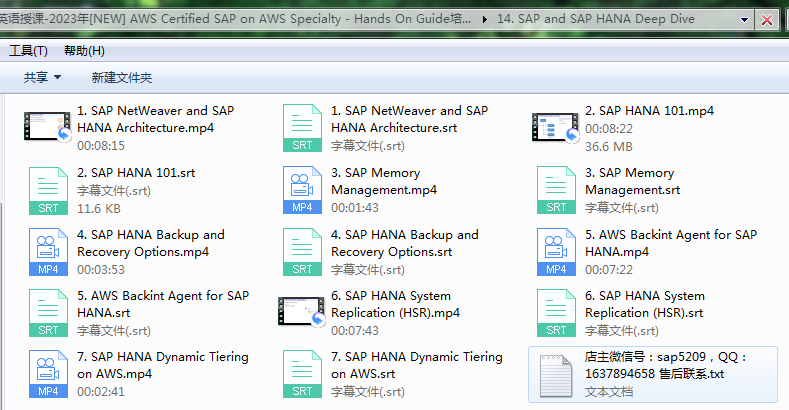Select file name 1. SAP NetWeaver and SAP HANA Architecture.mp4
The image size is (789, 410).
[x=155, y=119]
